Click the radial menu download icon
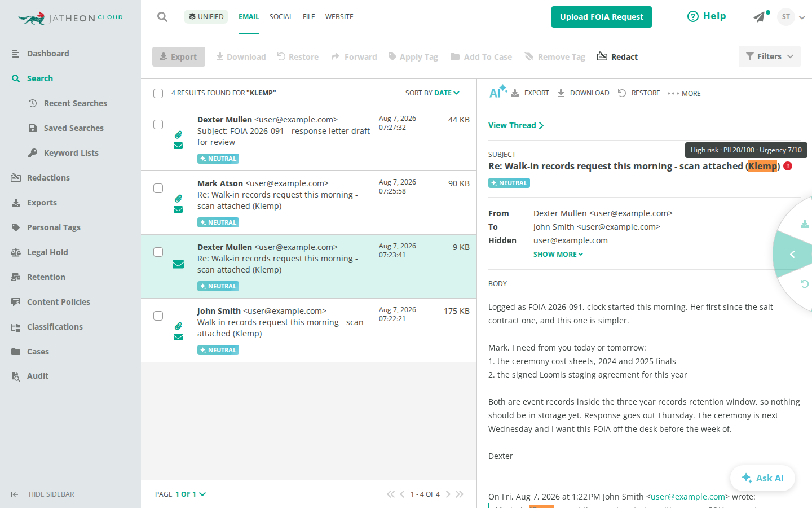Screen dimensions: 812x508 (805, 224)
